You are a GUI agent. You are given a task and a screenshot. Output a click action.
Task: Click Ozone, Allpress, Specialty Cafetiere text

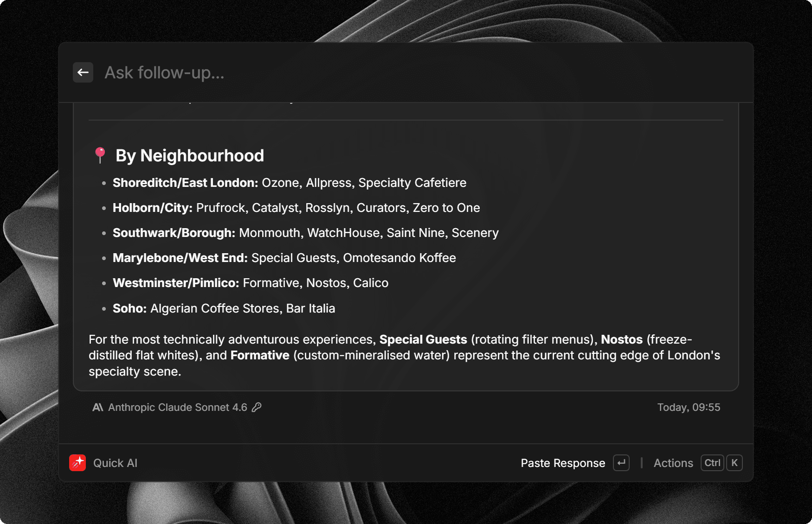[x=364, y=183]
